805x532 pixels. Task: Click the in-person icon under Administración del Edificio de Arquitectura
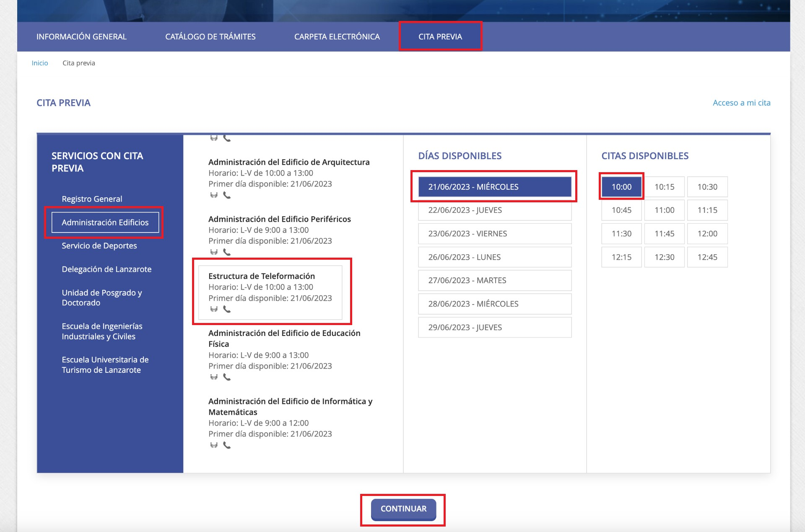tap(214, 195)
